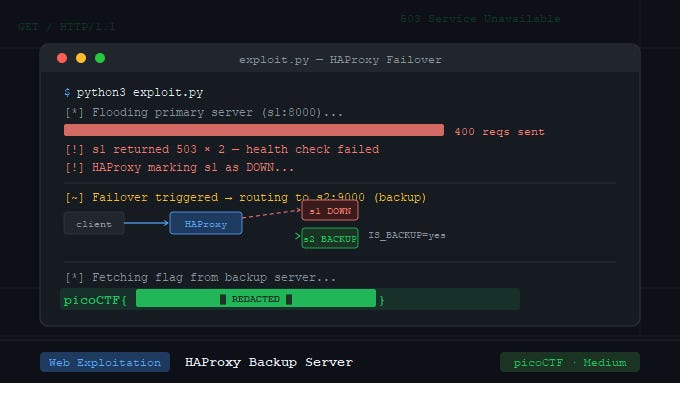Click the red close window dot
690x393 pixels.
click(x=62, y=59)
